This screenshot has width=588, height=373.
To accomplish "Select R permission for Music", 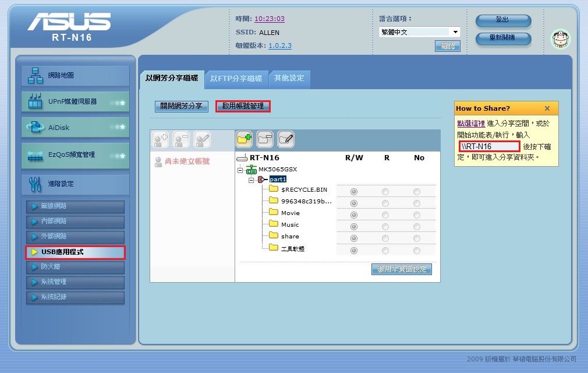I will tap(385, 227).
